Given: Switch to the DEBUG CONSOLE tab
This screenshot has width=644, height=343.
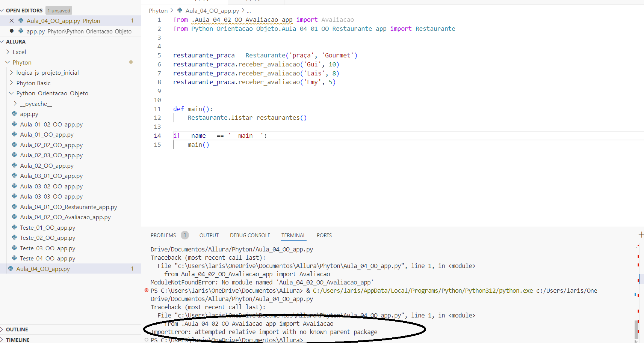Looking at the screenshot, I should (250, 235).
